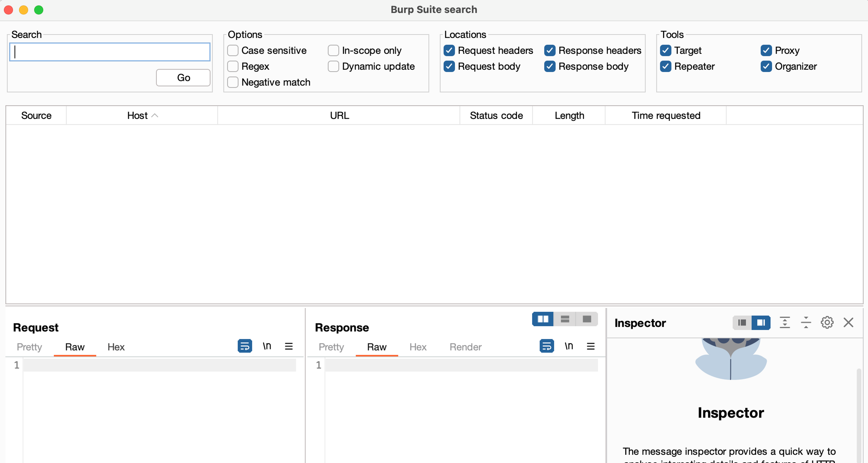
Task: Show non-printable characters in Request panel
Action: pyautogui.click(x=267, y=346)
